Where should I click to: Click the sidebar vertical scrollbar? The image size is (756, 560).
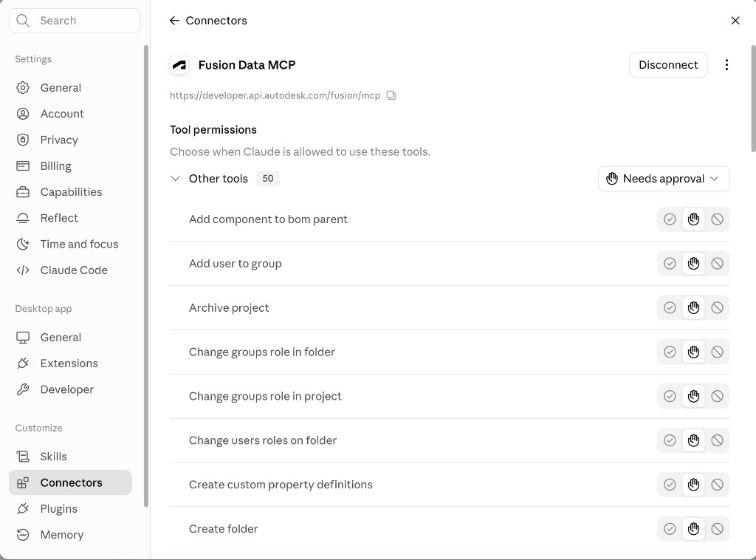tap(146, 276)
